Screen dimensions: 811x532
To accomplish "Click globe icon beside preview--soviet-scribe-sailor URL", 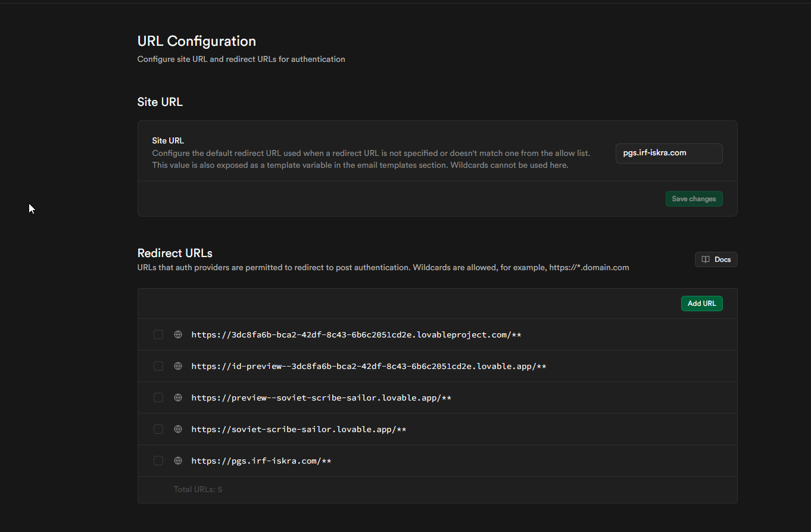I will tap(177, 398).
